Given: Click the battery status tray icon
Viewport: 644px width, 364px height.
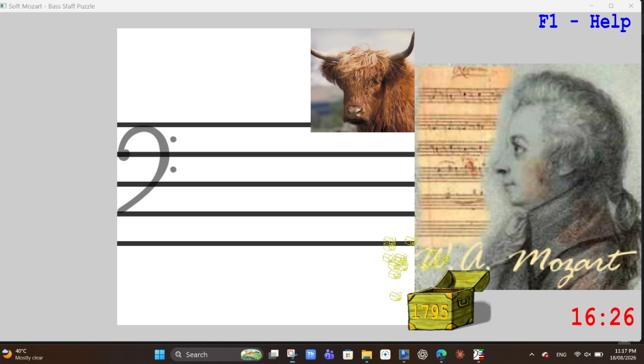Looking at the screenshot, I should pos(599,354).
